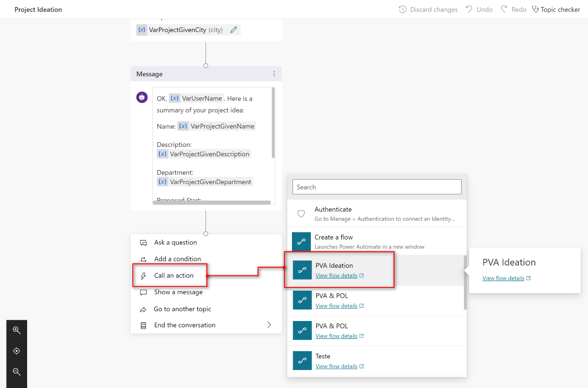Open the Message node options menu
588x388 pixels.
pyautogui.click(x=274, y=74)
